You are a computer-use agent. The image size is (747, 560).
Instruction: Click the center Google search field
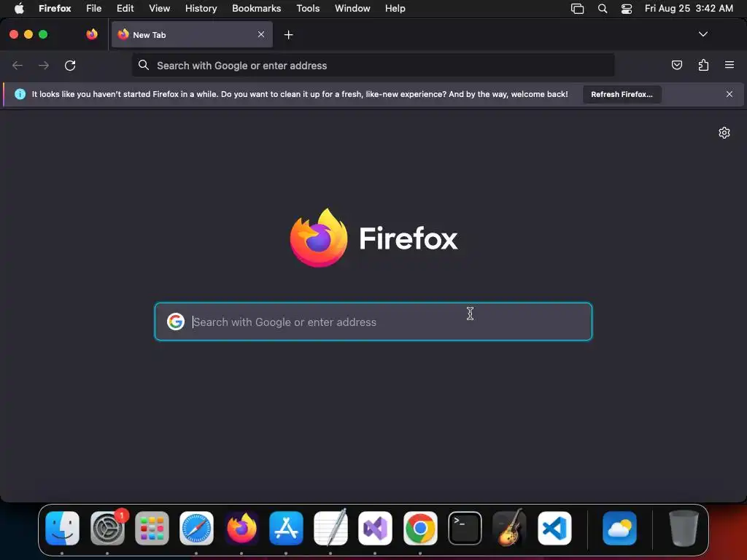tap(373, 322)
